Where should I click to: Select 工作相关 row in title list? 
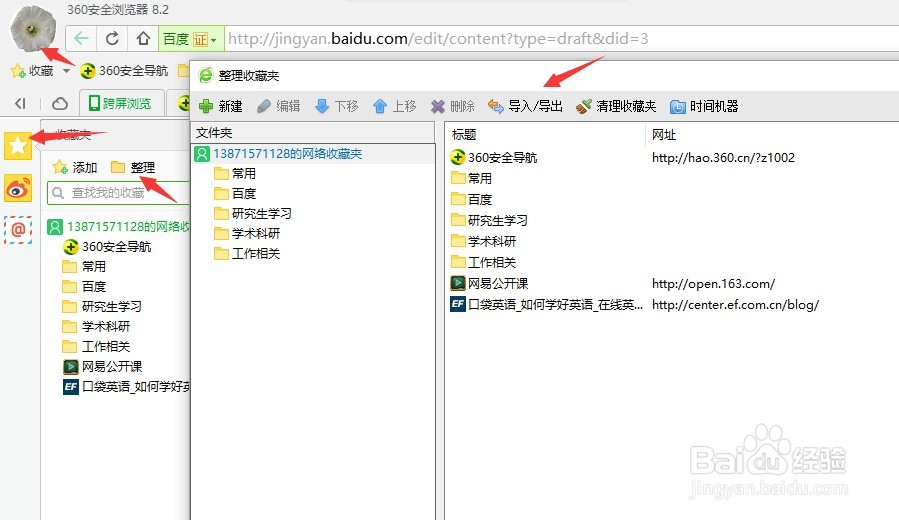(483, 263)
